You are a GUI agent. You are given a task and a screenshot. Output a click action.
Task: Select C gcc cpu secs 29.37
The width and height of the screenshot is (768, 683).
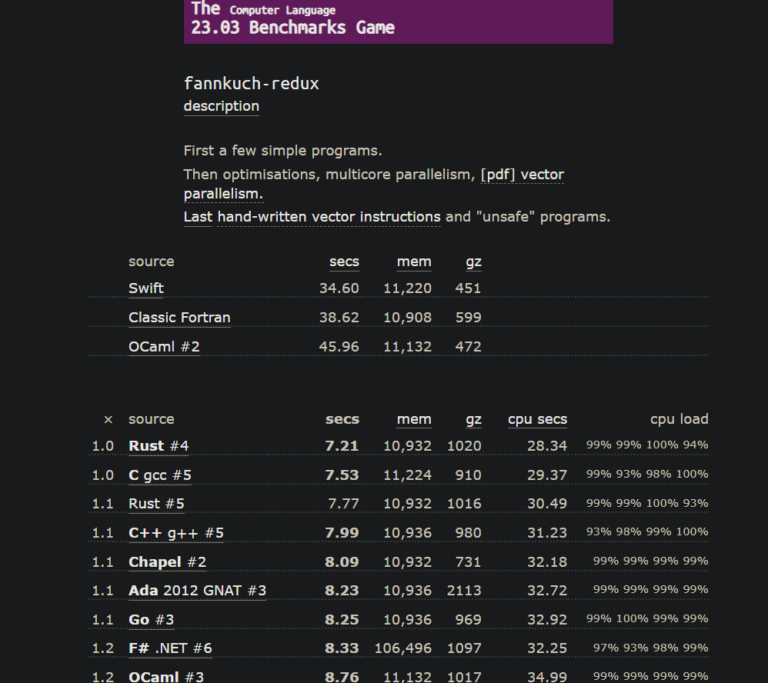[547, 475]
